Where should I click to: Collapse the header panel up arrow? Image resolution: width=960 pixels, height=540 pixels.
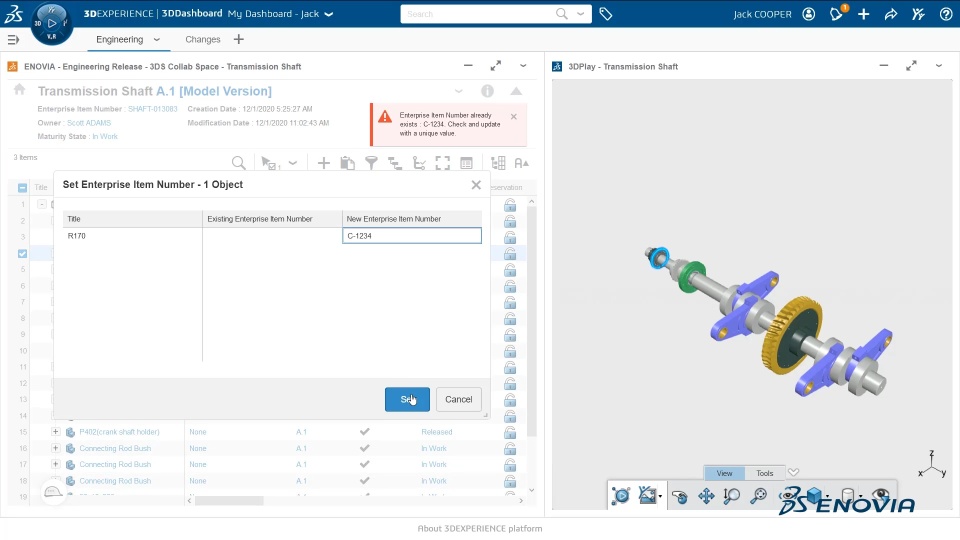(516, 91)
